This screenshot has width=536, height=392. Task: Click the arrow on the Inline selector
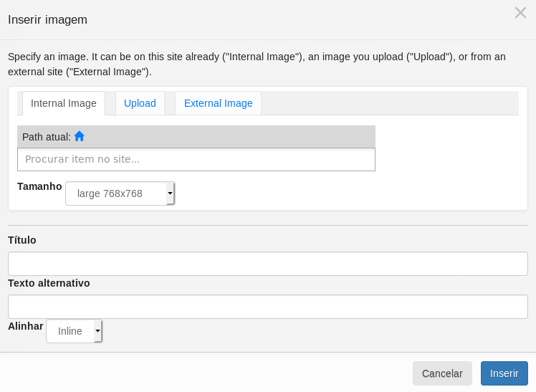coord(97,331)
